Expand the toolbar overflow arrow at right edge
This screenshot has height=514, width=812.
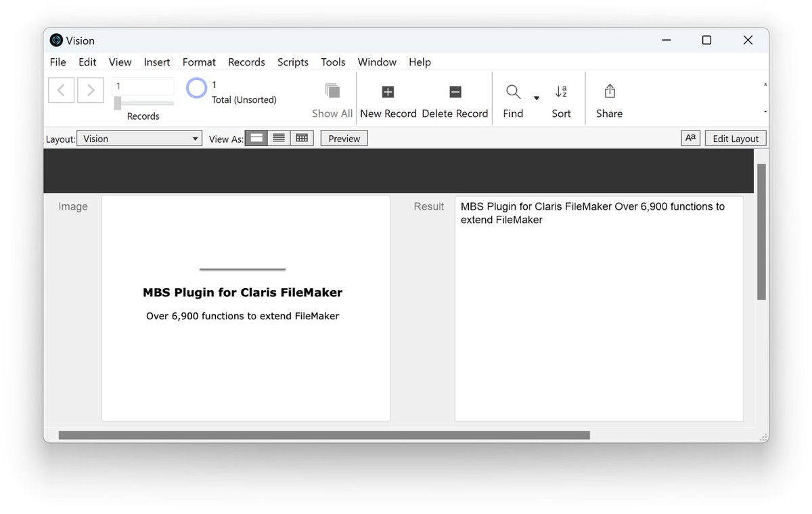(765, 112)
